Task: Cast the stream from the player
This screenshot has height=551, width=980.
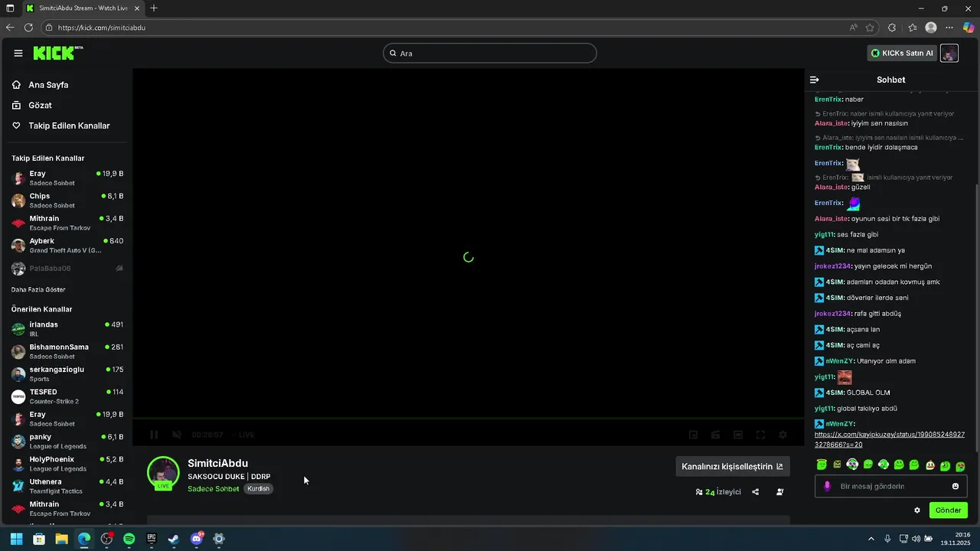Action: click(716, 435)
